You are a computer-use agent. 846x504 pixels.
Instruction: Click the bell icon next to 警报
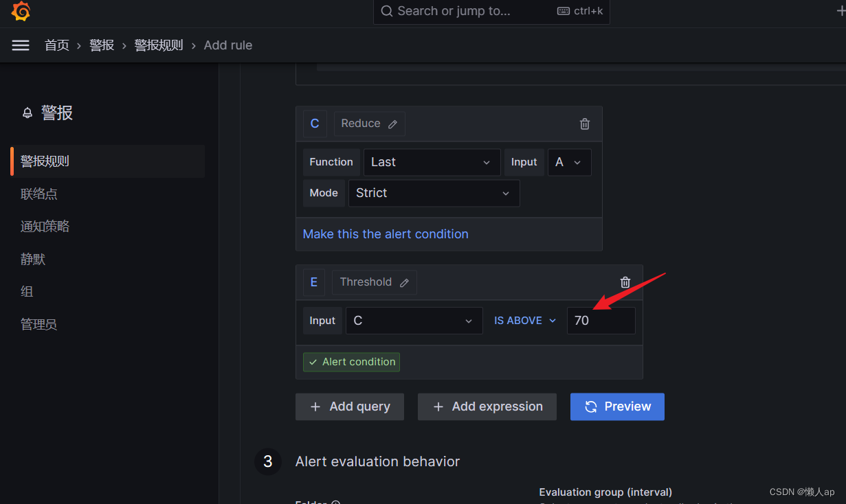coord(27,113)
